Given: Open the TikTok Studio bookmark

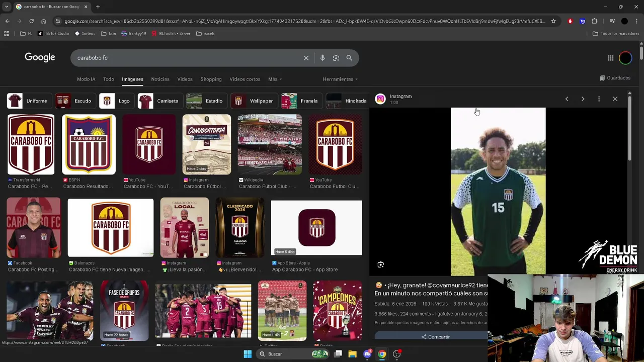Looking at the screenshot, I should (x=53, y=34).
